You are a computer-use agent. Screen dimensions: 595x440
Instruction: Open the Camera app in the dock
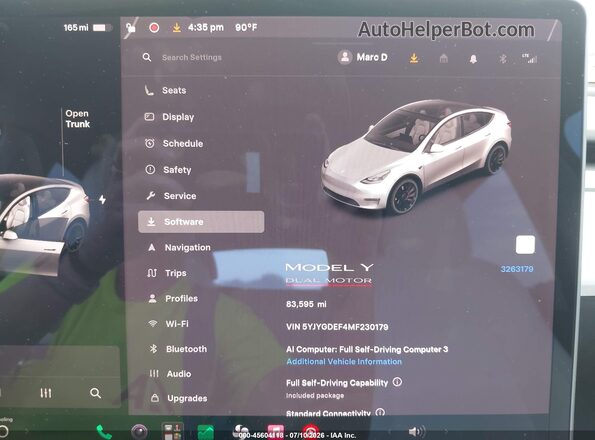(139, 432)
